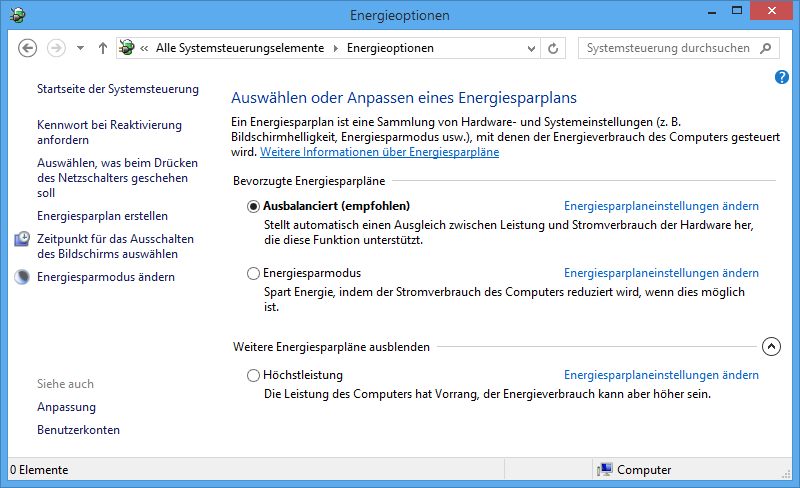Image resolution: width=800 pixels, height=488 pixels.
Task: Open Energiesparplaneinstellungen ändern for Höchstleistung
Action: pos(661,375)
